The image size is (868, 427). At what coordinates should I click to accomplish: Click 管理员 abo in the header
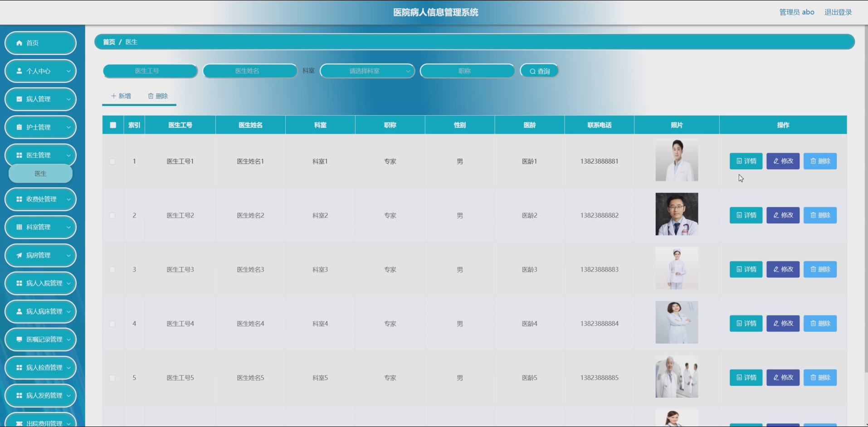(797, 12)
